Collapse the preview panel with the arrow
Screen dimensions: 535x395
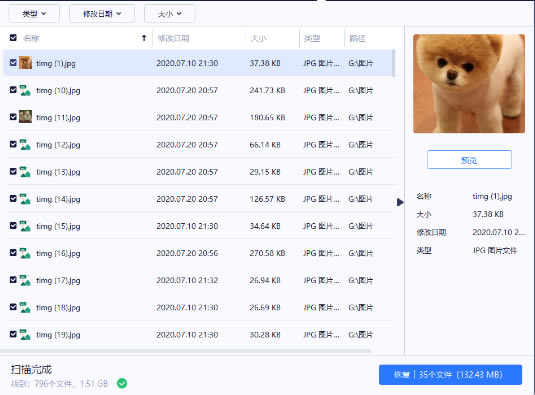(400, 202)
